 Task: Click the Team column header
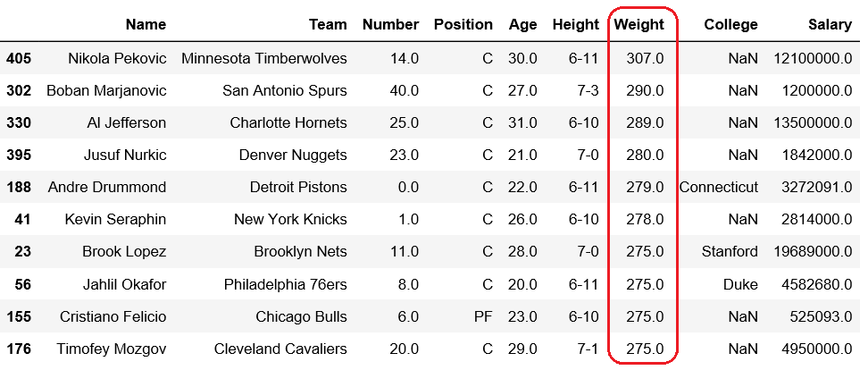pyautogui.click(x=329, y=24)
